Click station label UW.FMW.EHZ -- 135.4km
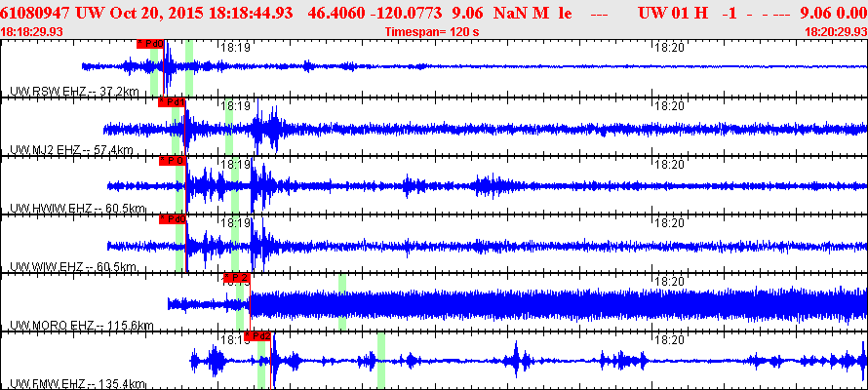Viewport: 868px width, 390px height. click(77, 384)
